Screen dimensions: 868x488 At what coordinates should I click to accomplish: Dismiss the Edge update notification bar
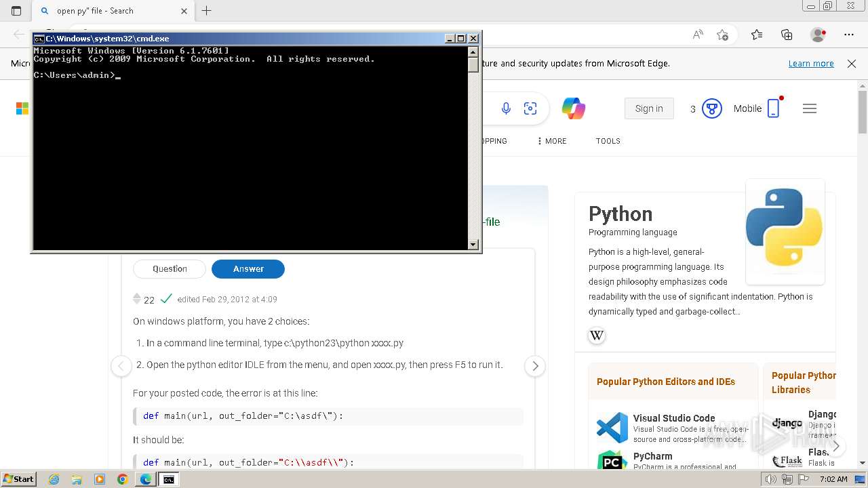click(x=852, y=63)
